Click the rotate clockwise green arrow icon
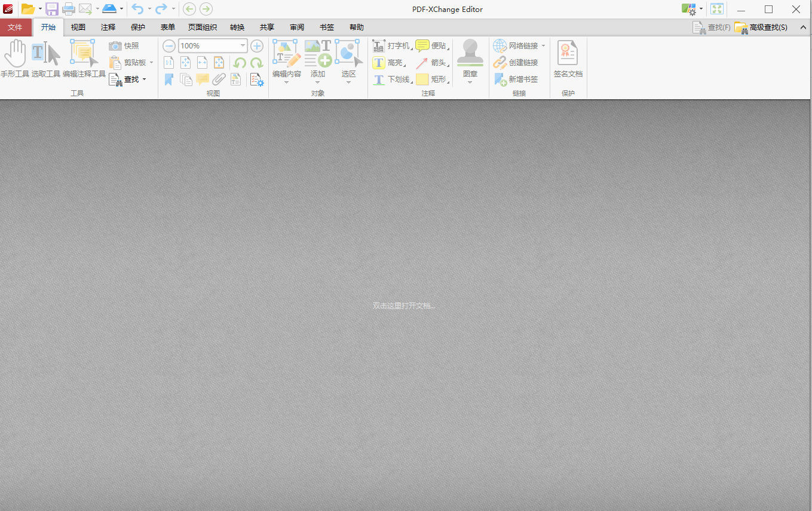Screen dimensions: 812x511 click(256, 63)
